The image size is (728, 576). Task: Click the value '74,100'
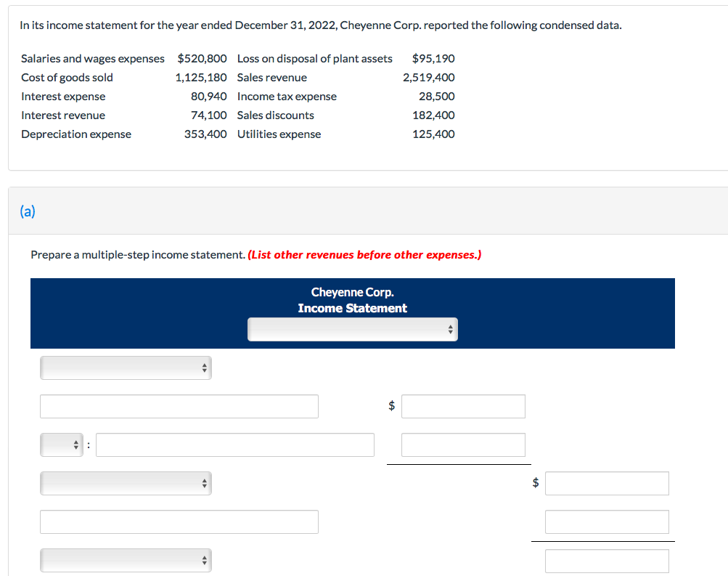click(x=209, y=115)
